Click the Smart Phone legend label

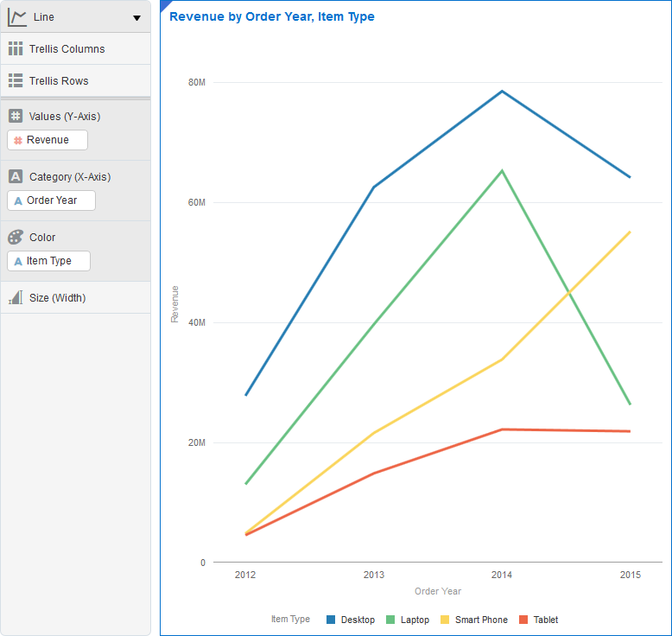tap(481, 620)
